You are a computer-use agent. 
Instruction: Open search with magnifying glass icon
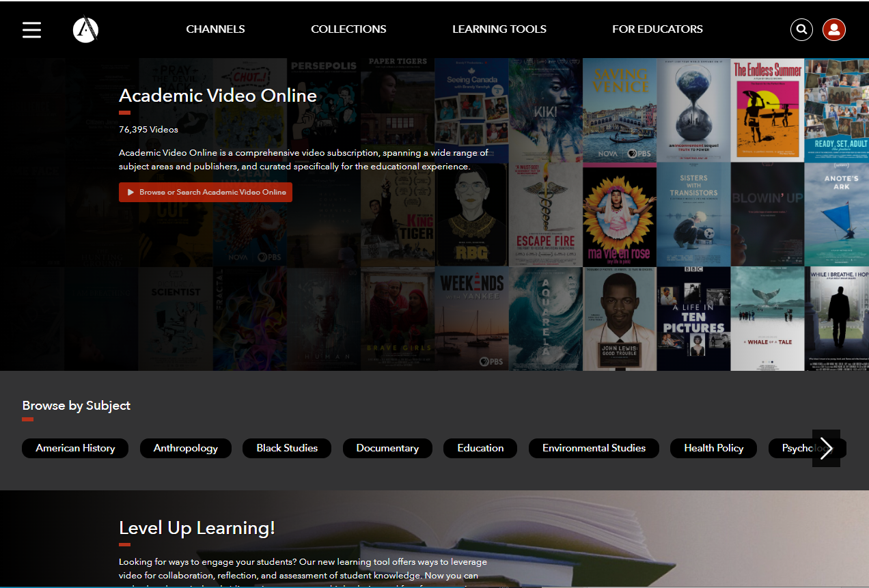tap(801, 29)
